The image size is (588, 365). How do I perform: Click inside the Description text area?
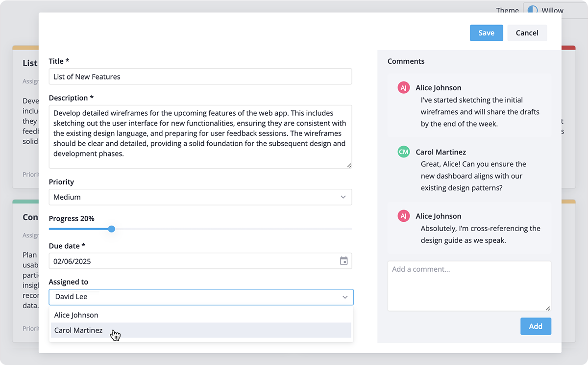(x=200, y=136)
